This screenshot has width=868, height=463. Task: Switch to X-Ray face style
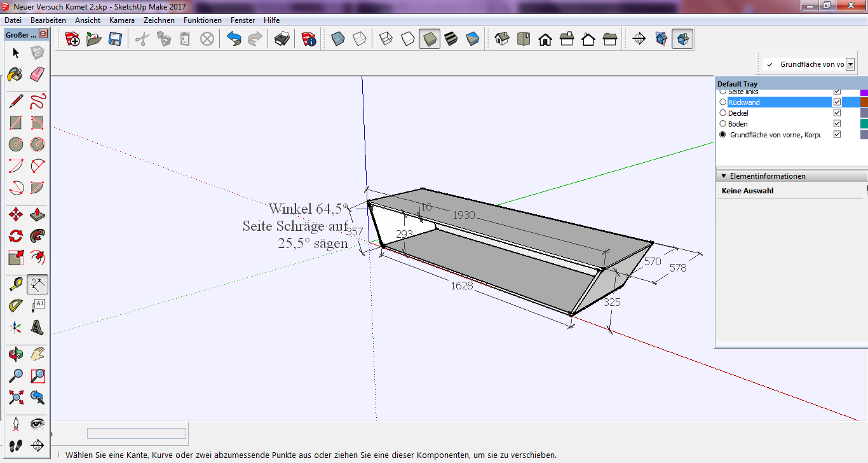[x=338, y=39]
